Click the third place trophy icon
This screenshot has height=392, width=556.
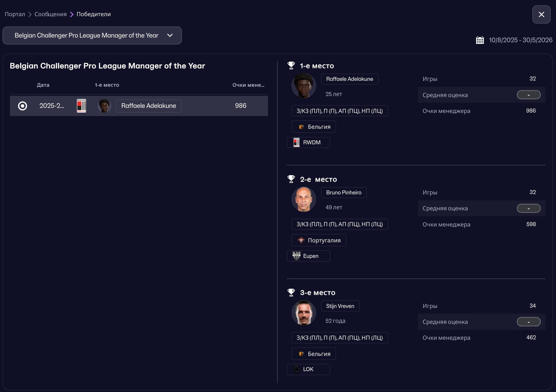pyautogui.click(x=291, y=292)
